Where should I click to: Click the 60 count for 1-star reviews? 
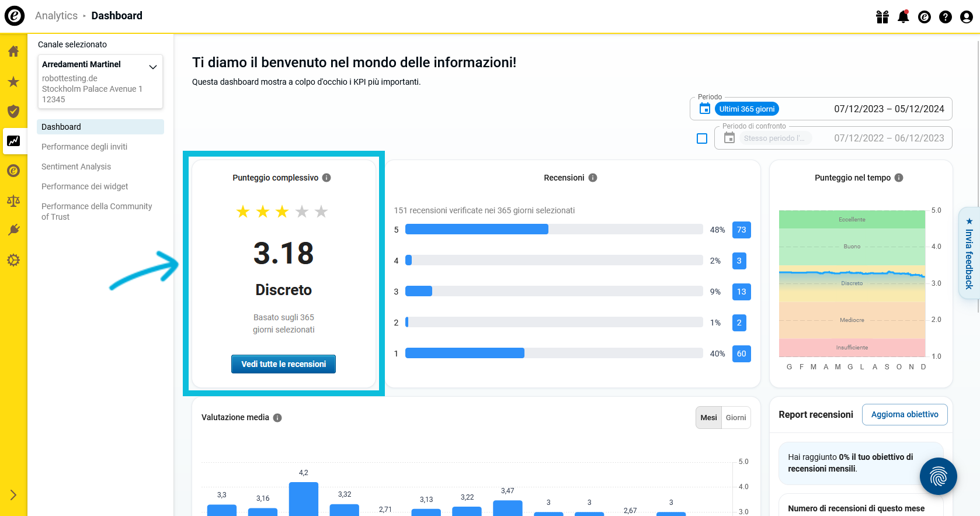click(742, 354)
